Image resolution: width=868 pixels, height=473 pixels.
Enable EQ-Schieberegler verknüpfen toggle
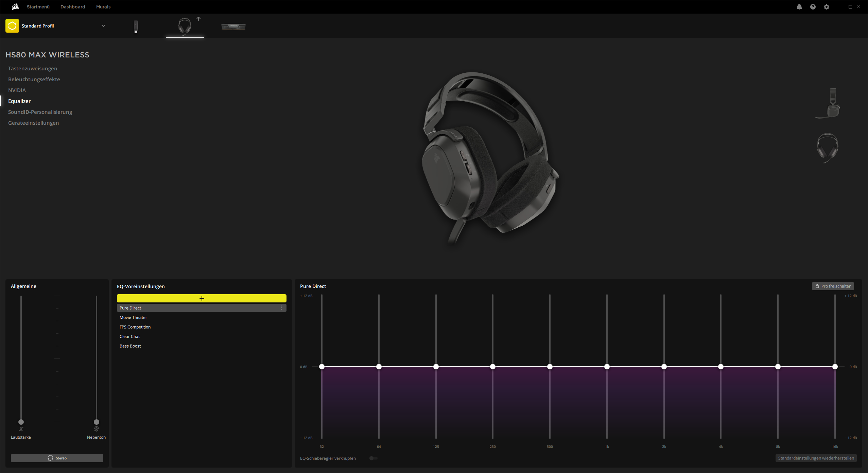pyautogui.click(x=373, y=458)
